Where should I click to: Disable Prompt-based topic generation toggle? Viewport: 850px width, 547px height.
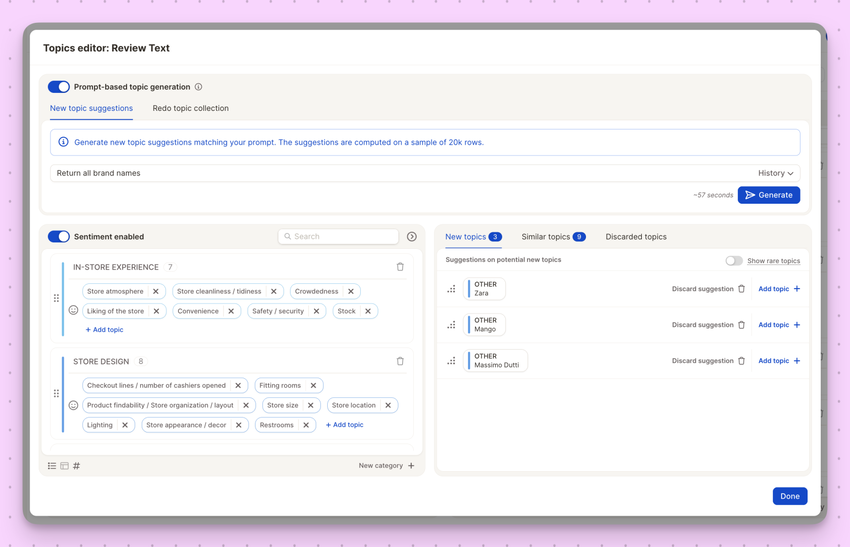59,87
